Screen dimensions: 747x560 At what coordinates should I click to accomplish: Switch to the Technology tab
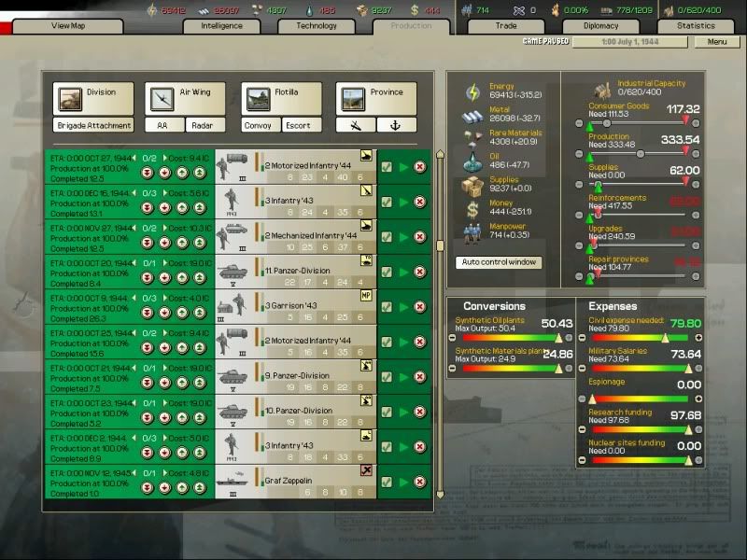[x=317, y=26]
